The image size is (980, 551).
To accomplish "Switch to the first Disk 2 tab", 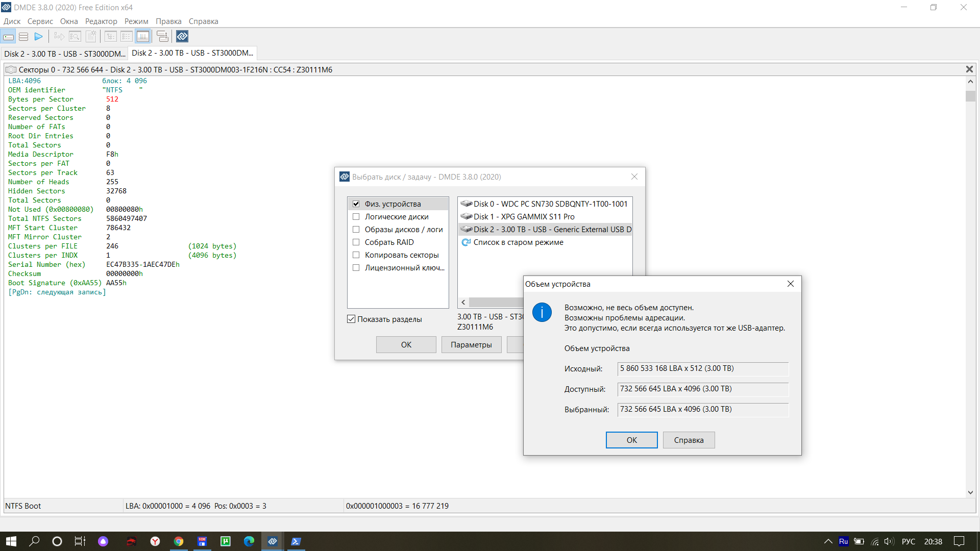I will click(64, 54).
